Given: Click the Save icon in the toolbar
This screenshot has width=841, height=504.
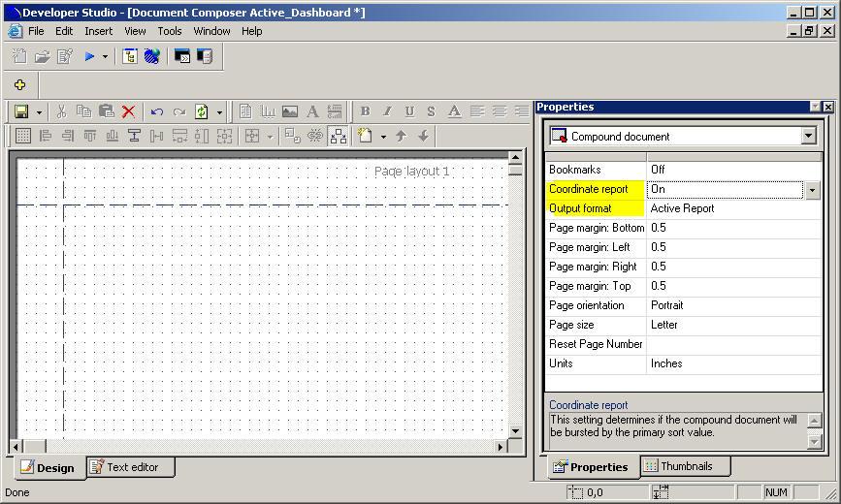Looking at the screenshot, I should click(x=21, y=111).
